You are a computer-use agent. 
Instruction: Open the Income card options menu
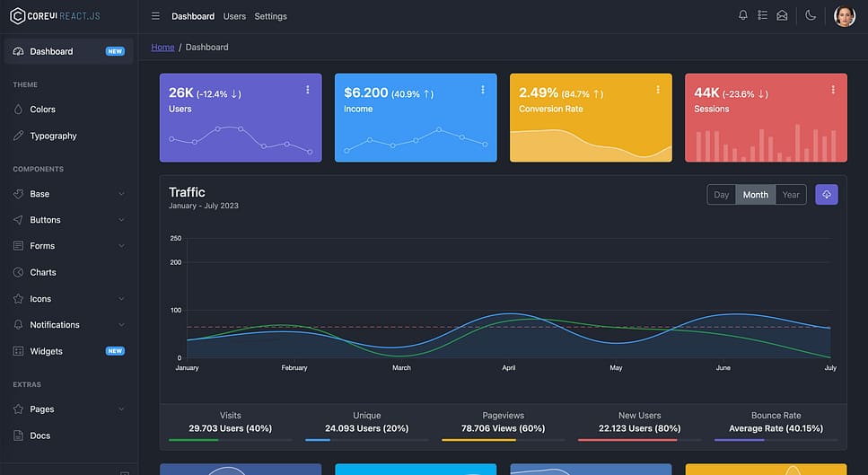483,90
